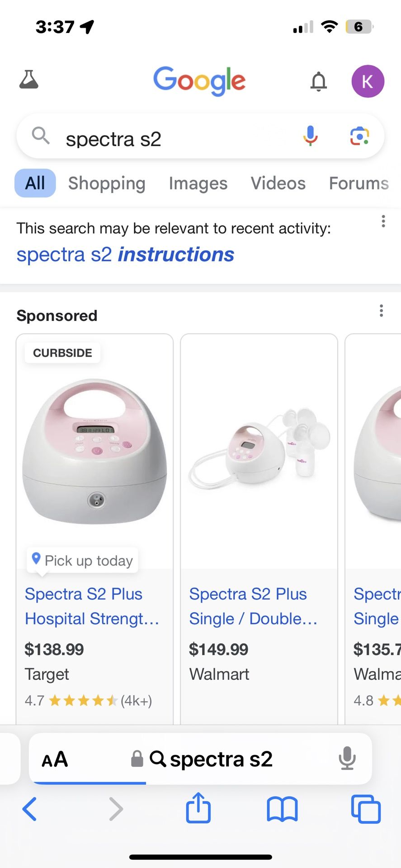This screenshot has height=868, width=401.
Task: Switch to the Shopping tab
Action: point(107,183)
